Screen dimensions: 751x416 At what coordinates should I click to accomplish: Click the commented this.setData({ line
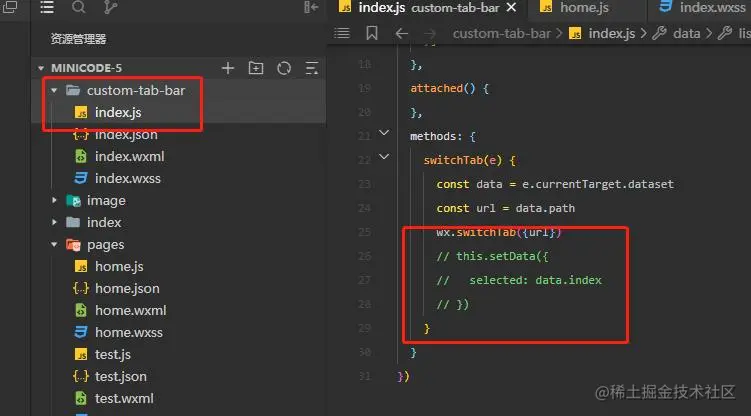492,256
